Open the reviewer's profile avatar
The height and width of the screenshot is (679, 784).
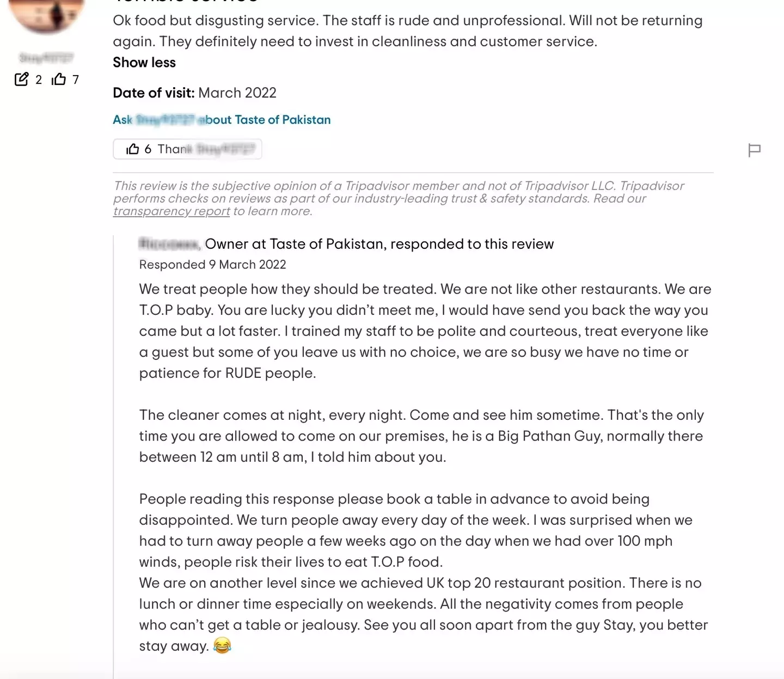pos(46,14)
